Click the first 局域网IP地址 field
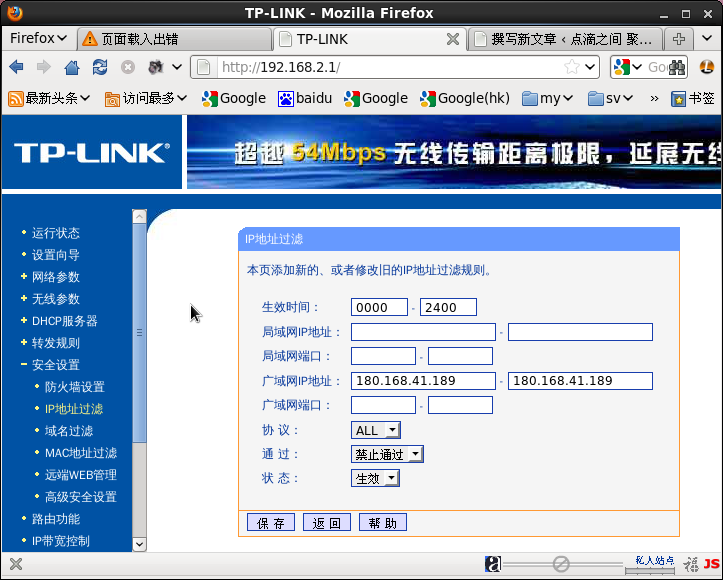Viewport: 723px width, 580px height. [423, 332]
